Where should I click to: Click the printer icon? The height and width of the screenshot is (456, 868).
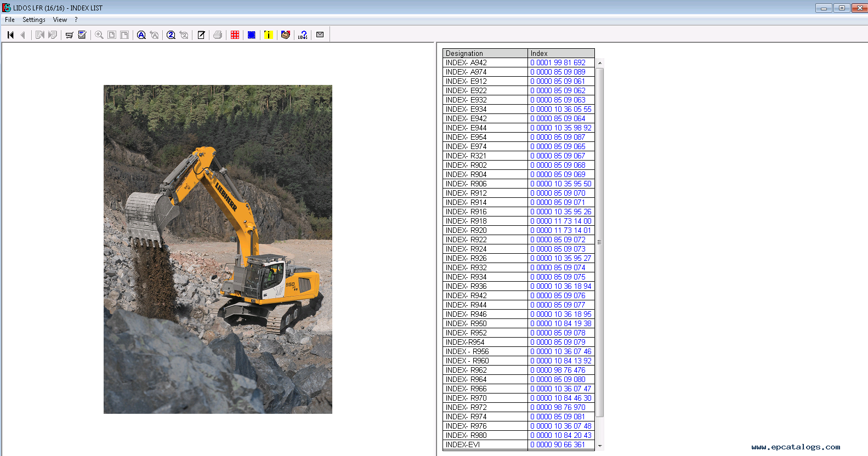[218, 35]
